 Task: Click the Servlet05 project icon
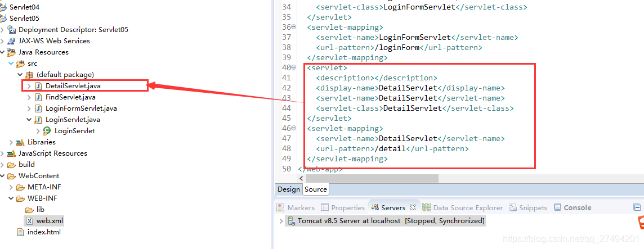tap(3, 19)
